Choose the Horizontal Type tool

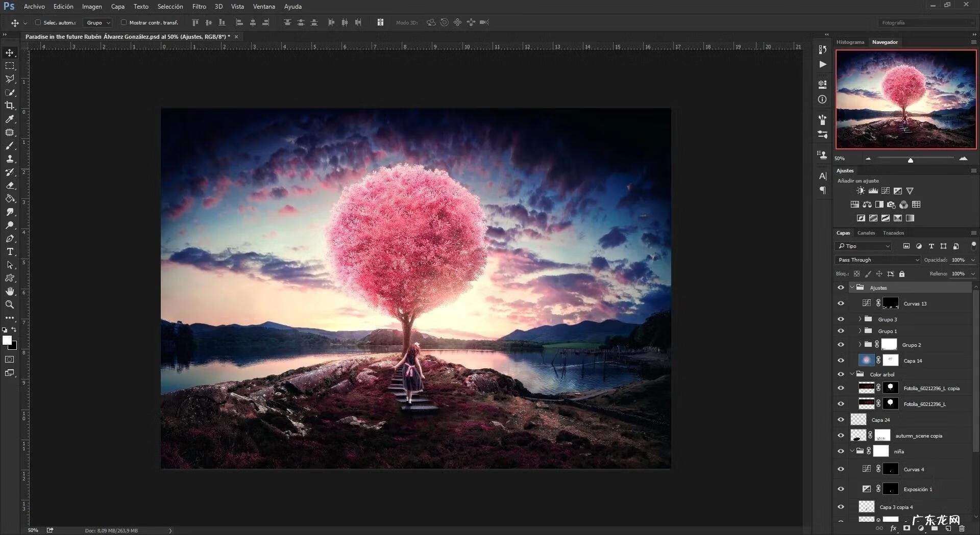tap(10, 252)
